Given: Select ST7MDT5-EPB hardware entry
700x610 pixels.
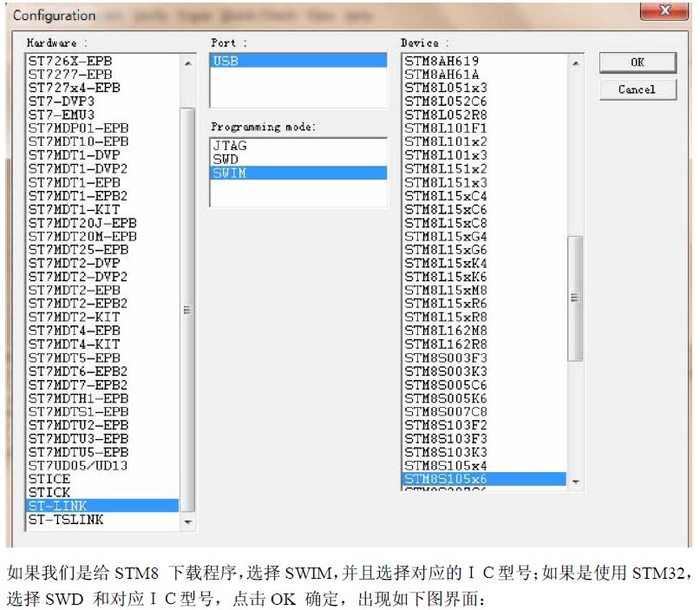Looking at the screenshot, I should click(102, 357).
